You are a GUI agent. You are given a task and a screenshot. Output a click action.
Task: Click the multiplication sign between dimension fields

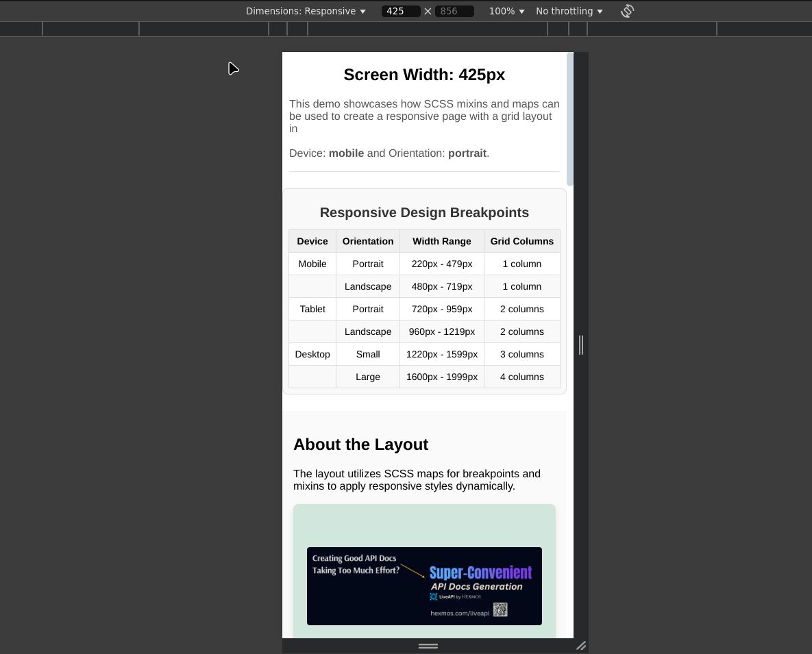[x=428, y=12]
